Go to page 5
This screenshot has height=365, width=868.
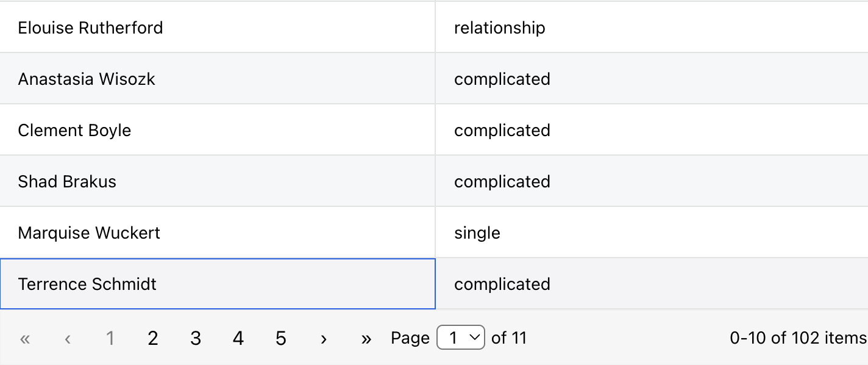[x=281, y=338]
